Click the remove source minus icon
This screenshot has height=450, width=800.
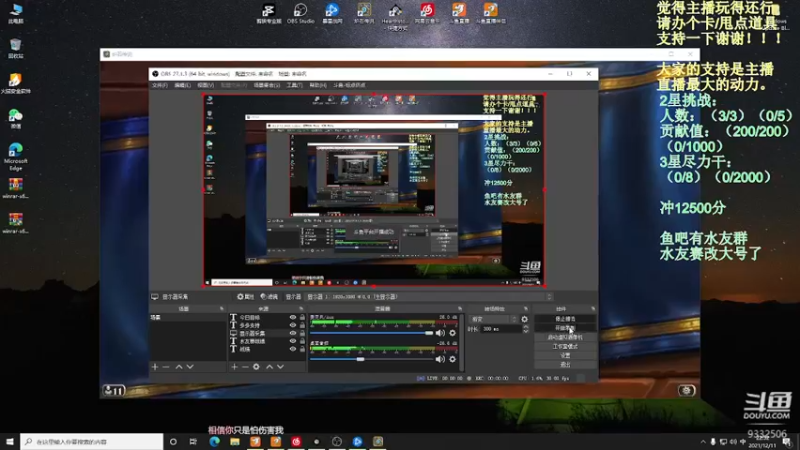[x=245, y=367]
